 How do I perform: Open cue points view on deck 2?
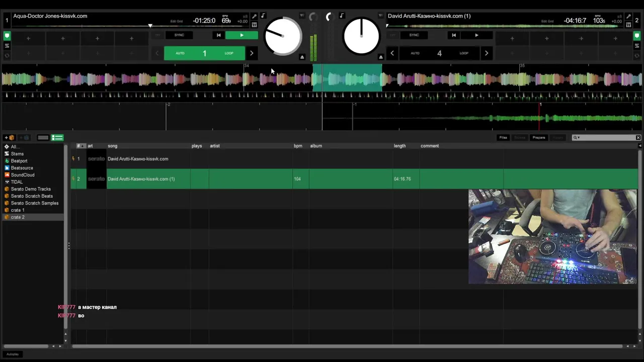click(x=636, y=36)
